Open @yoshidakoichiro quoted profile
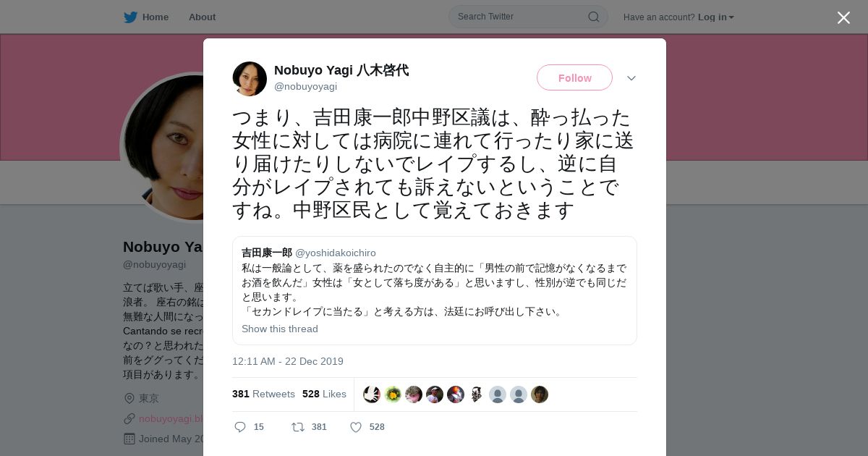The image size is (868, 456). [336, 253]
